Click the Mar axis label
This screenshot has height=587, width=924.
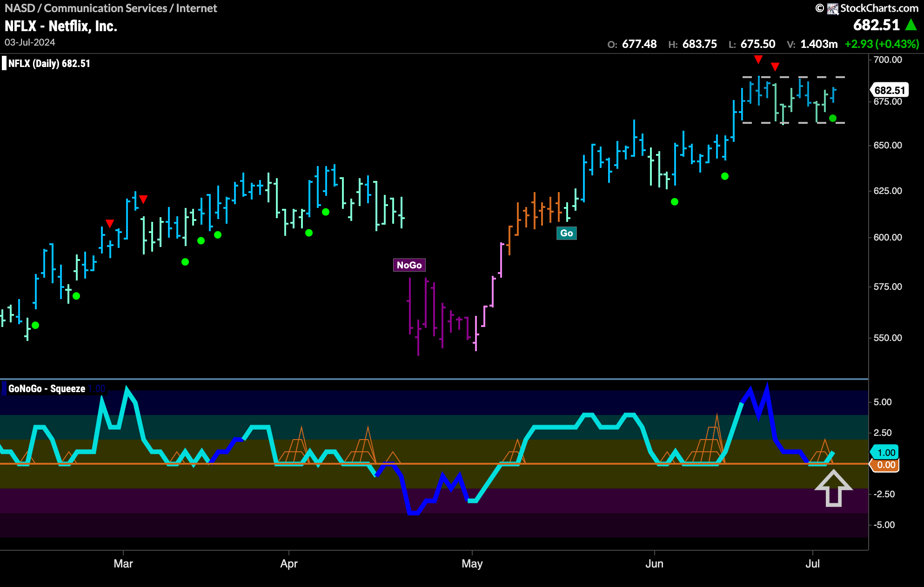click(123, 564)
